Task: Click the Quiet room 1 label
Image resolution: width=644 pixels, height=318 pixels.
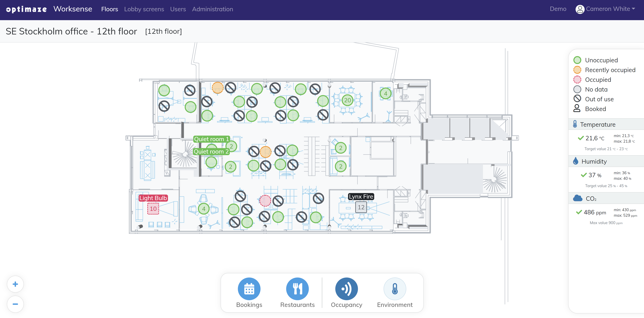Action: [211, 139]
